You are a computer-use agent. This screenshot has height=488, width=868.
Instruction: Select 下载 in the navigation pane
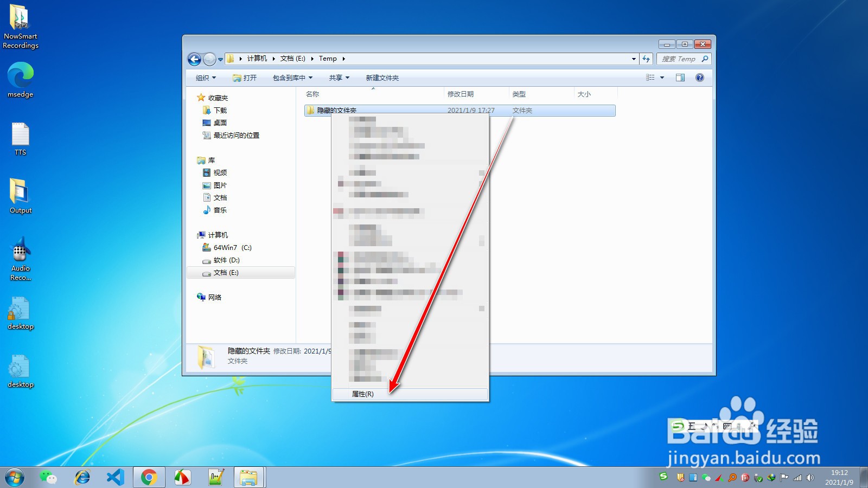[215, 110]
